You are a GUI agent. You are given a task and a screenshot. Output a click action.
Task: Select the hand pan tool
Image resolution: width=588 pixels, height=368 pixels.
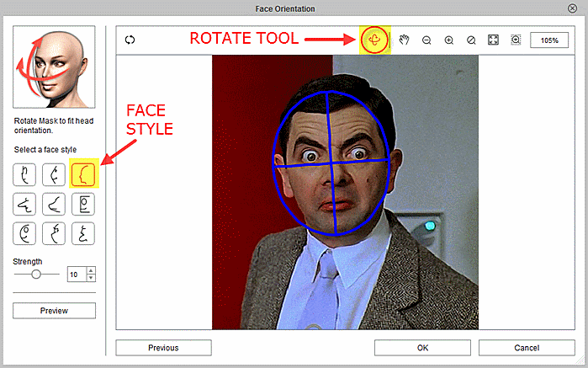(404, 40)
